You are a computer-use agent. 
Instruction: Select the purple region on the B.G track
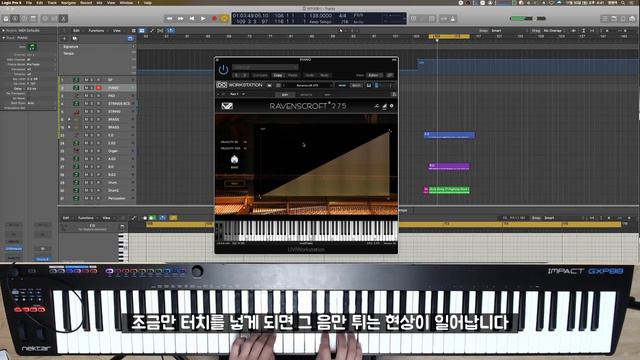click(x=449, y=166)
